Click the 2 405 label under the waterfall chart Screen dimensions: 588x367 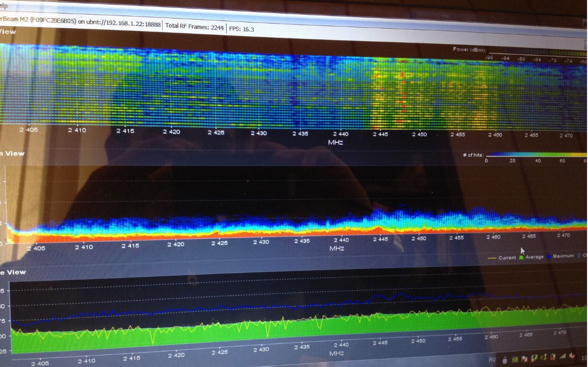tap(29, 130)
